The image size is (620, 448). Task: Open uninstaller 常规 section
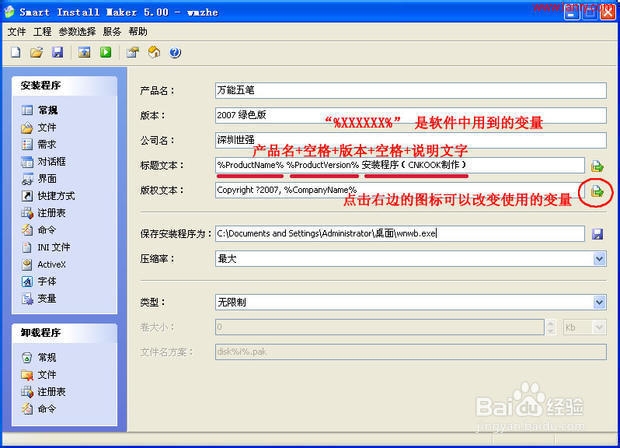click(39, 357)
